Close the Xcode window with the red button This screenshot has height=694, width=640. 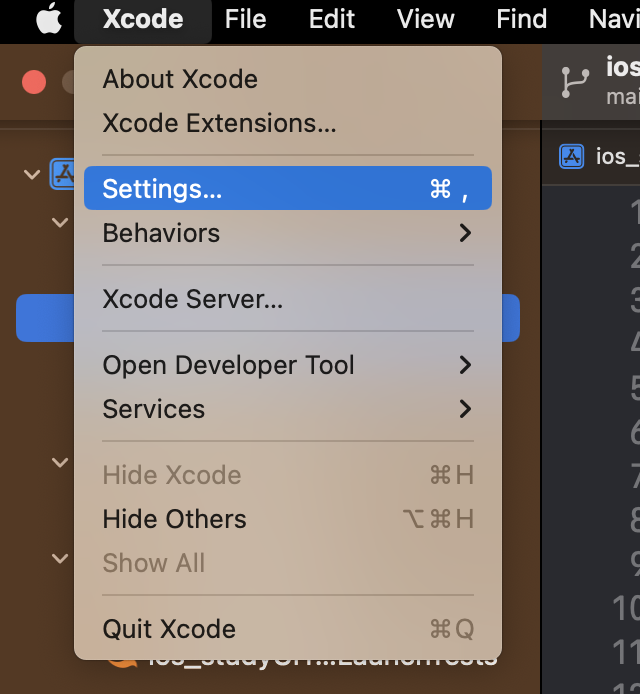(x=34, y=82)
